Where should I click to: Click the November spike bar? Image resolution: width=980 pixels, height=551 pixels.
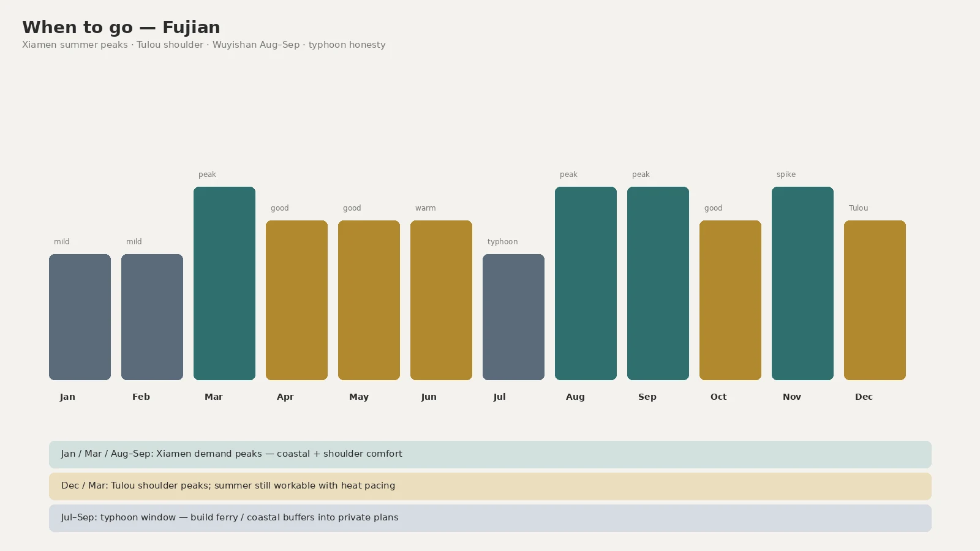click(x=802, y=283)
